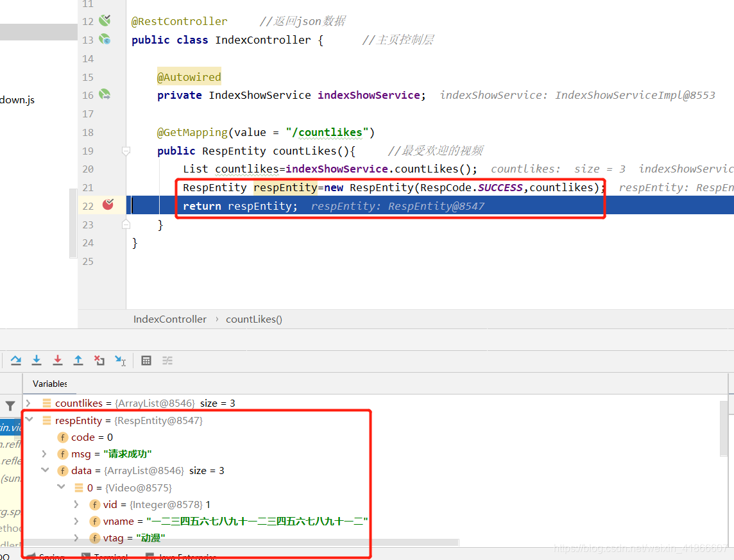This screenshot has height=560, width=734.
Task: Click the SUCCESS constant on line 21
Action: coord(500,187)
